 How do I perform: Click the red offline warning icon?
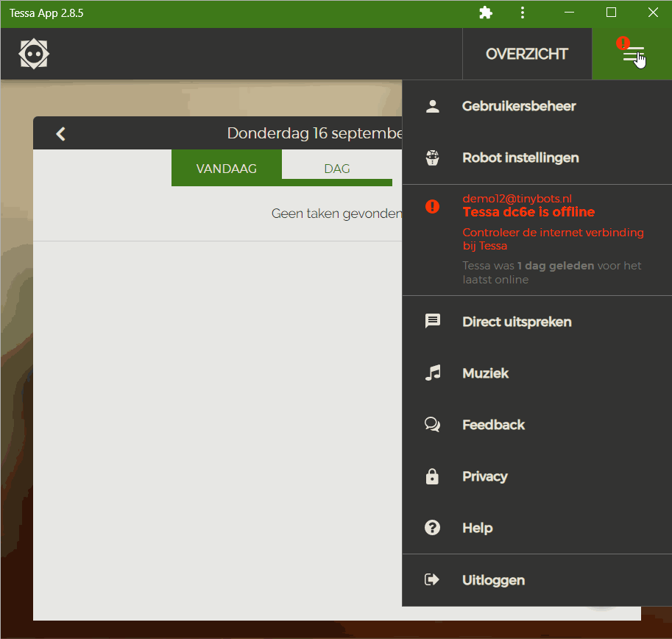(x=433, y=207)
